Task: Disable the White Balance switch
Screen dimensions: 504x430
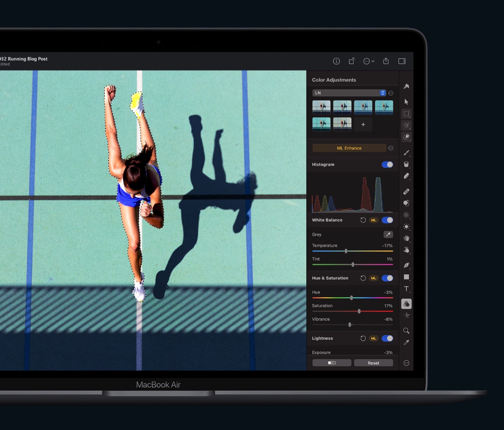Action: coord(387,220)
